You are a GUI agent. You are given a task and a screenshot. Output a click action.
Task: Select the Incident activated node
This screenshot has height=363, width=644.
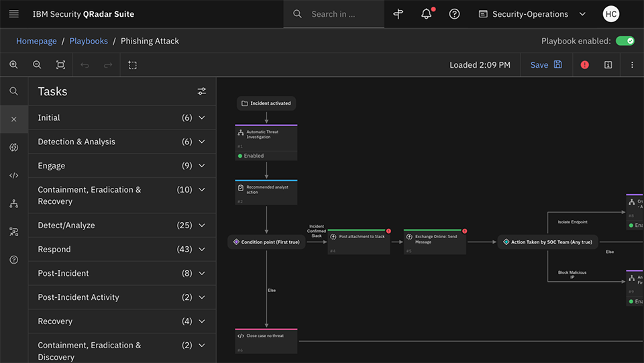266,103
